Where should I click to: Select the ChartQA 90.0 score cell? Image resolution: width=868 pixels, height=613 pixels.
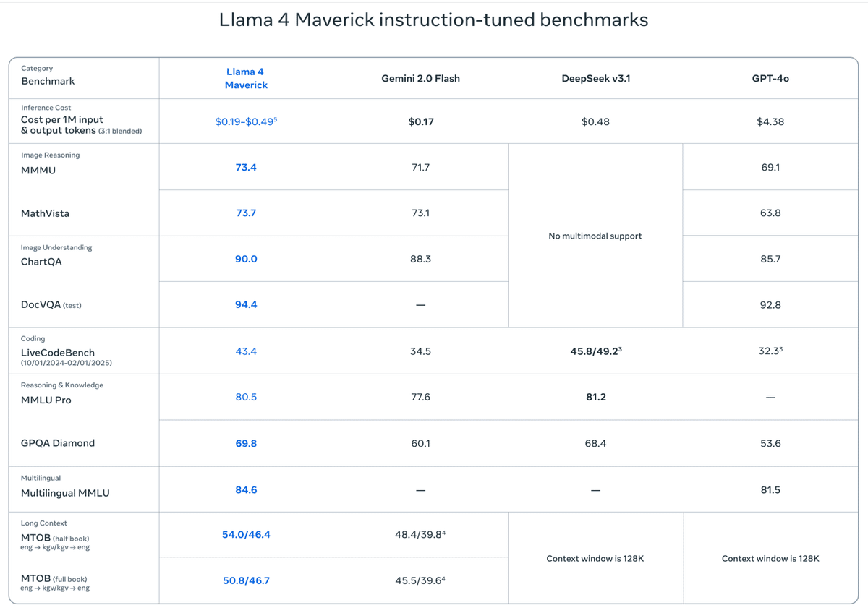click(x=246, y=259)
